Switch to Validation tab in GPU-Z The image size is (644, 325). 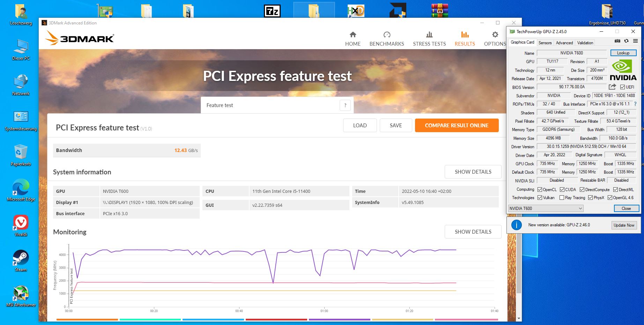(x=585, y=43)
